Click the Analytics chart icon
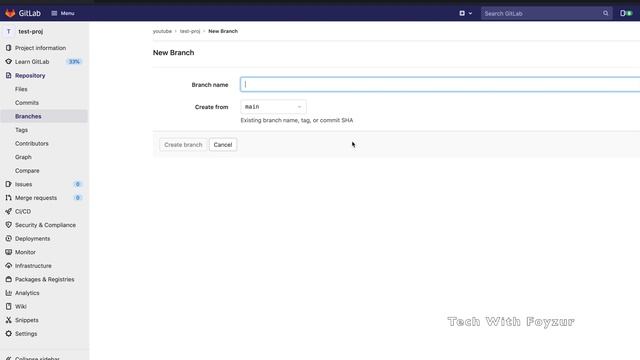Viewport: 640px width, 360px height. click(x=9, y=293)
